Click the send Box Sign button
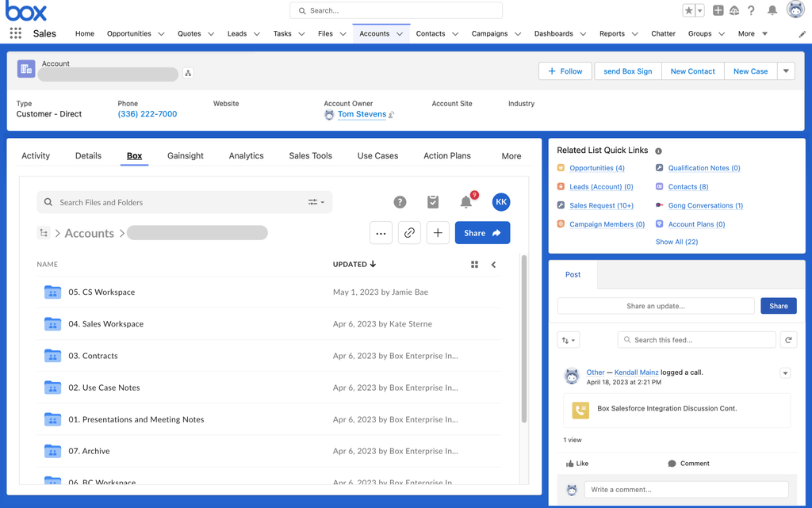Image resolution: width=812 pixels, height=508 pixels. click(x=628, y=71)
